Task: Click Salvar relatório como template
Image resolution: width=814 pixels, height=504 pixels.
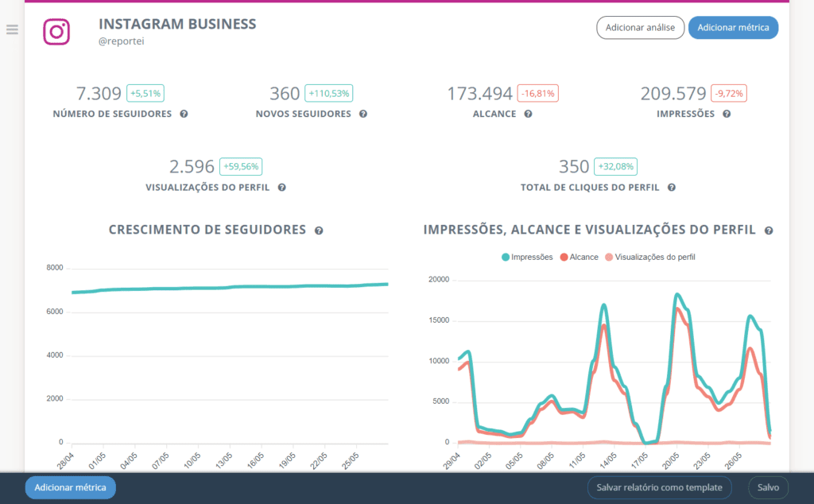Action: (659, 487)
